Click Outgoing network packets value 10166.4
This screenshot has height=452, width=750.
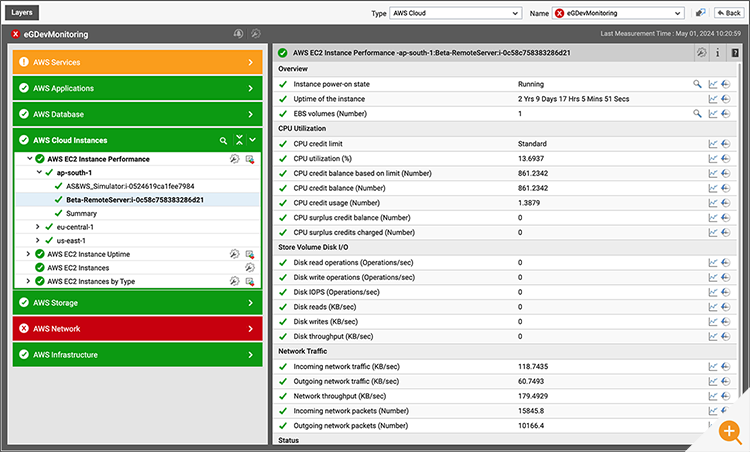tap(531, 426)
